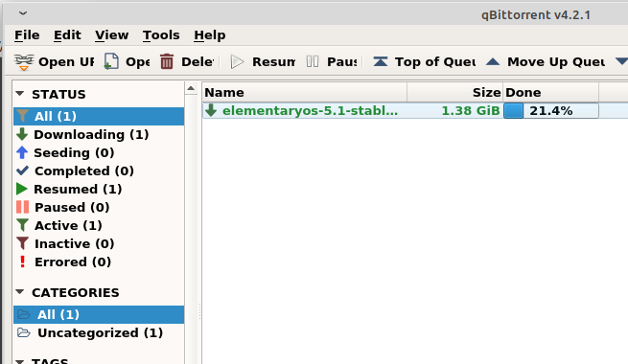The height and width of the screenshot is (364, 628).
Task: Click the Delete trash can icon
Action: tap(167, 62)
